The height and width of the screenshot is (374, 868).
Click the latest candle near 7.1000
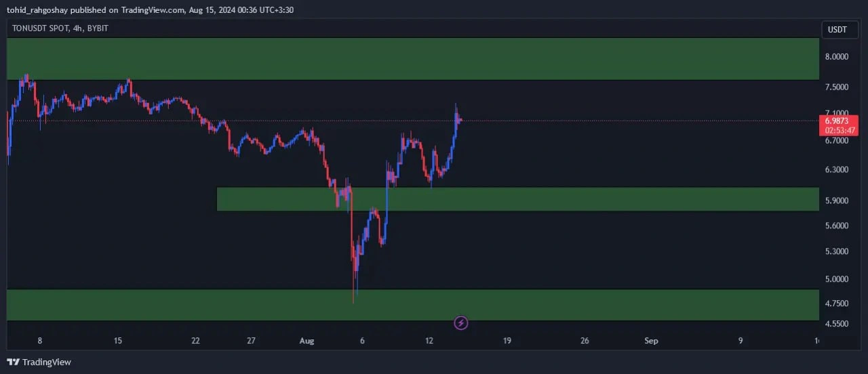click(x=458, y=119)
